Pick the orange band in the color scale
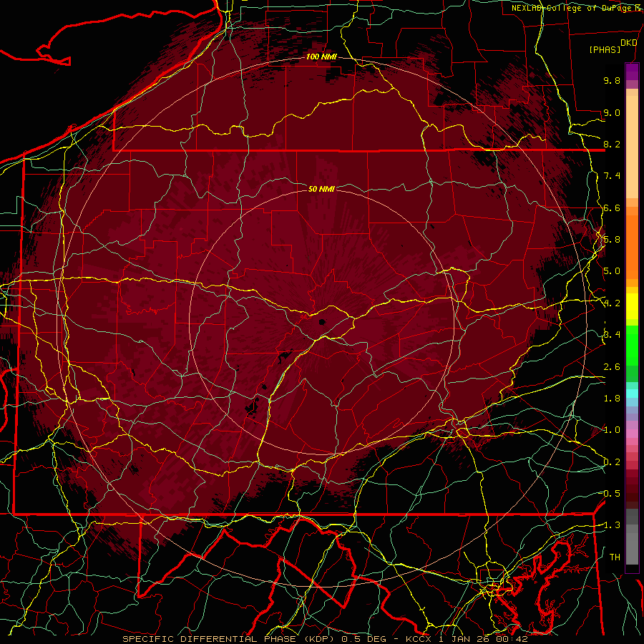The image size is (644, 644). pos(632,246)
